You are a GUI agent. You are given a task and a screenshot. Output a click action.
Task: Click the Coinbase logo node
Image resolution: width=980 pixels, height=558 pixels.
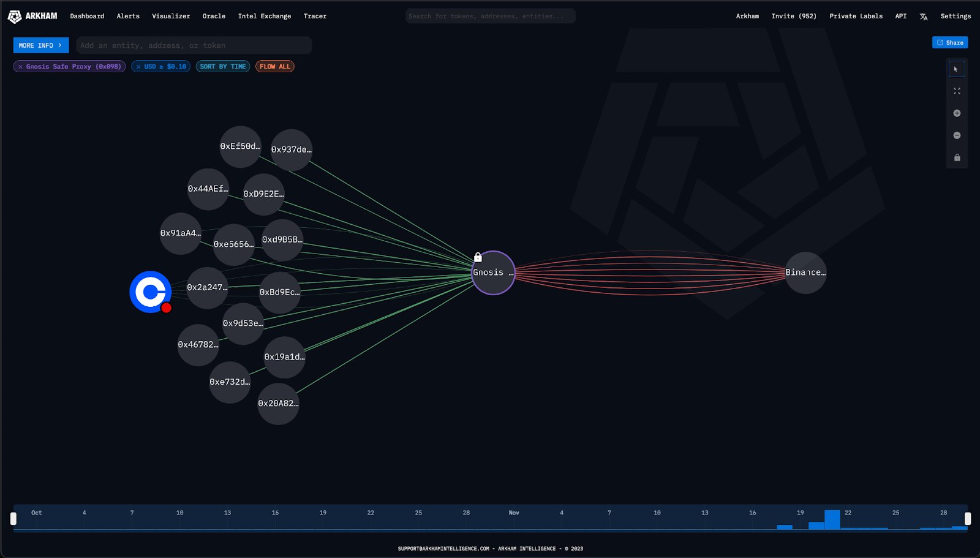pyautogui.click(x=150, y=292)
